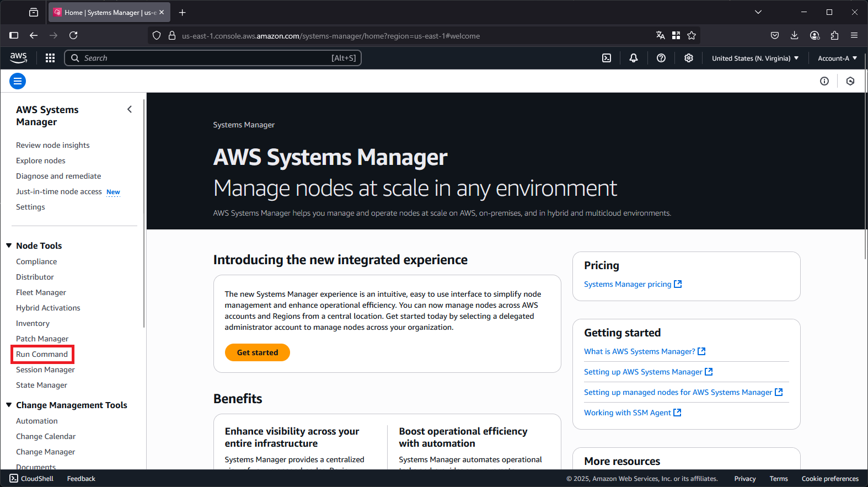The image size is (868, 487).
Task: Open the Firefox sidebar toggle icon
Action: 14,35
